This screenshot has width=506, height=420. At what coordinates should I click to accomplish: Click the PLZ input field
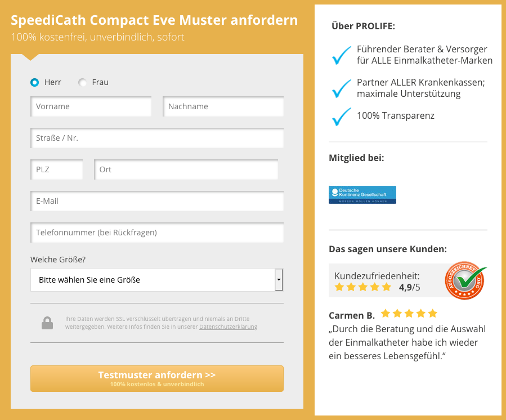click(56, 169)
